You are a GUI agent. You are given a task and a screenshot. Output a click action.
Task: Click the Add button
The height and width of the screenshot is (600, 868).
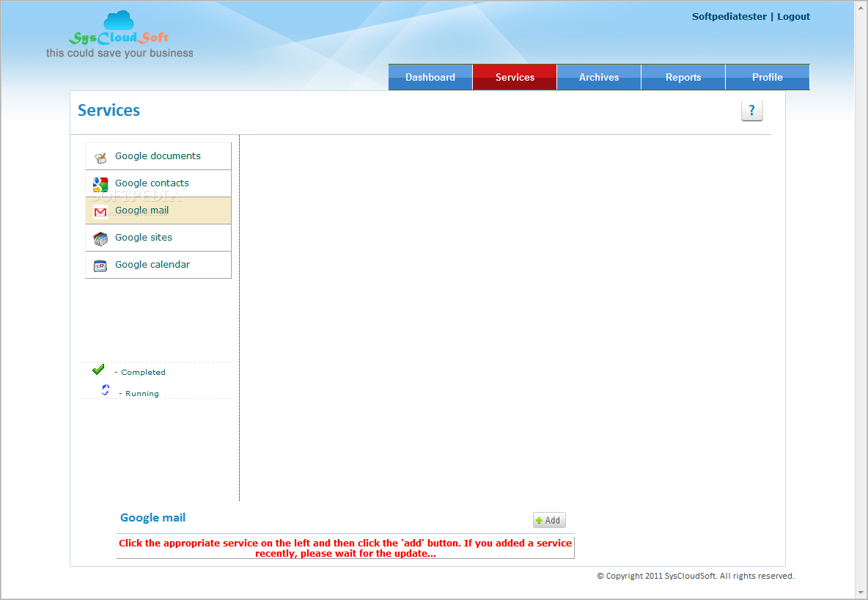click(x=549, y=520)
